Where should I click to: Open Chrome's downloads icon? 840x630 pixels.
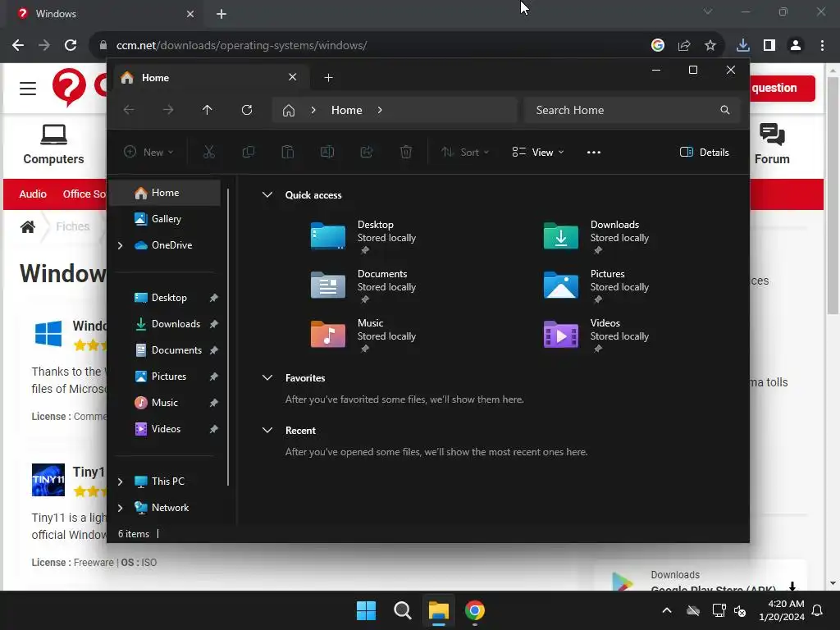coord(743,46)
